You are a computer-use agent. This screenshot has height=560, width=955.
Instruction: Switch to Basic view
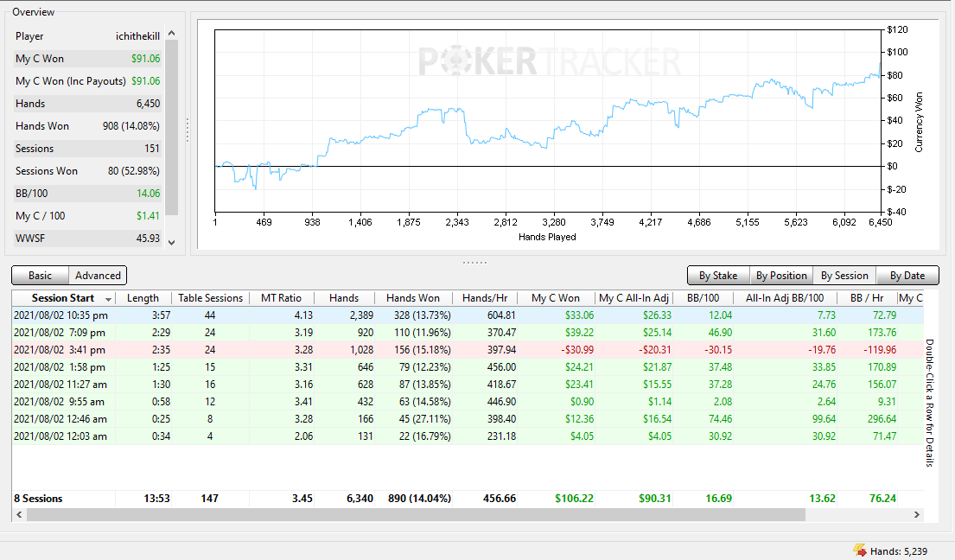(41, 275)
